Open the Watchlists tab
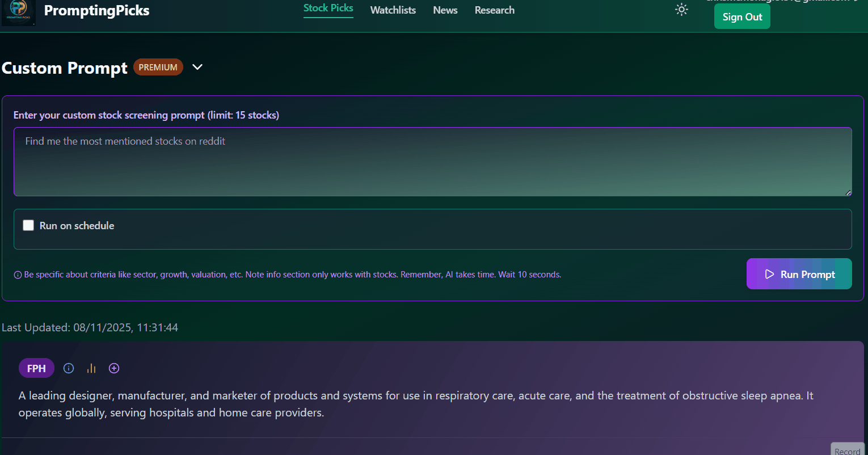 pos(393,10)
